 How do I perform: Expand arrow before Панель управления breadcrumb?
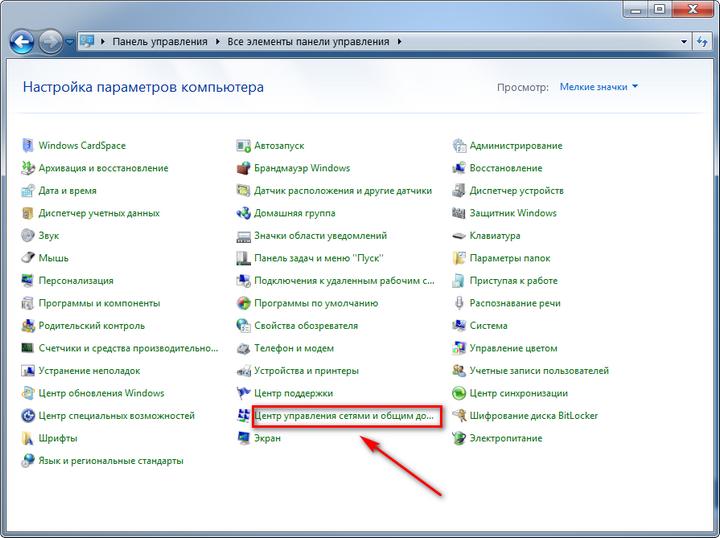(x=103, y=42)
